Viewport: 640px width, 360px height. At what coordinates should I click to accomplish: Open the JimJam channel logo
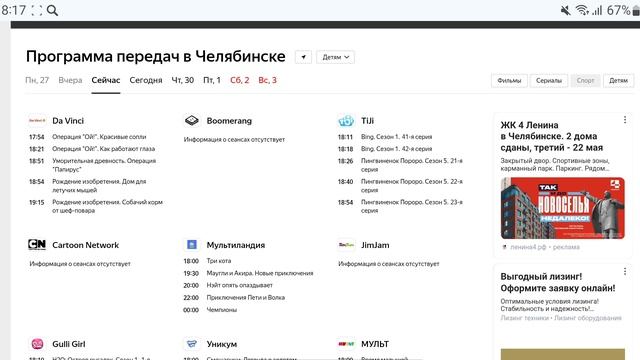point(346,245)
